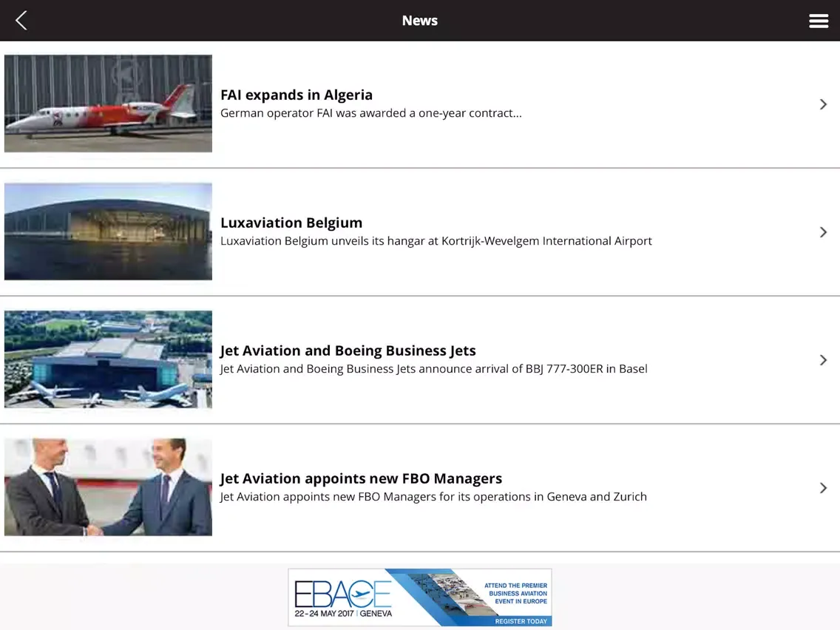Go back using the header arrow

(x=21, y=21)
